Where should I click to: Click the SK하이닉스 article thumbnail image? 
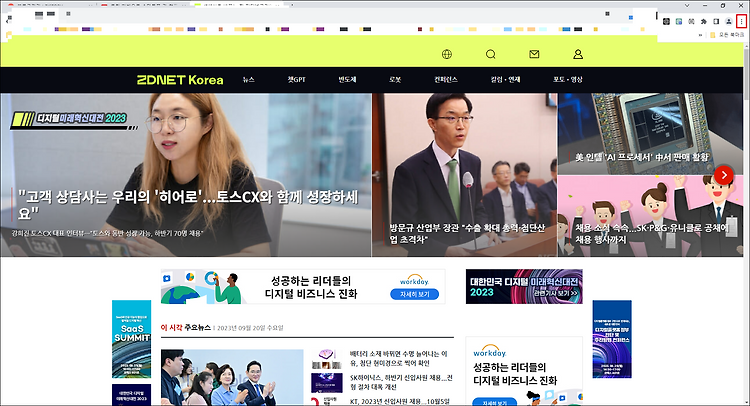coord(327,383)
